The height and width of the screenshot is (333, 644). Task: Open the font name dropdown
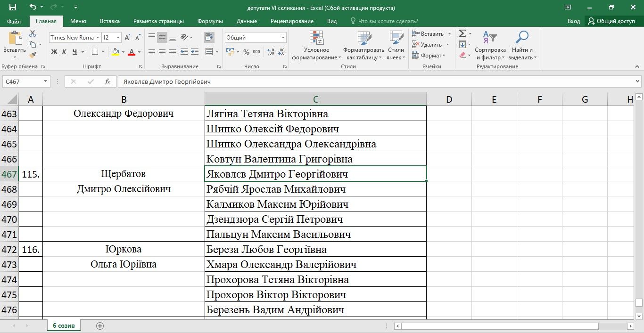[98, 38]
